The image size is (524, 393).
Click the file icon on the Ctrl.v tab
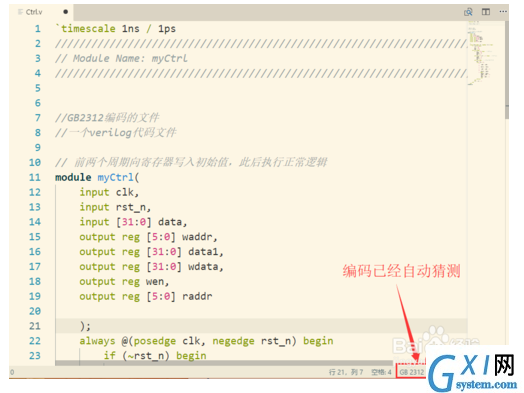tap(20, 12)
